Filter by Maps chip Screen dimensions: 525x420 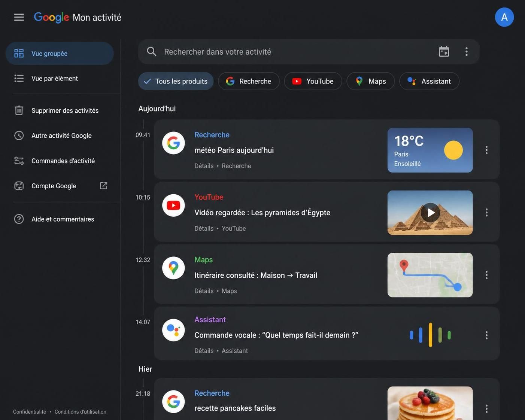(x=370, y=81)
